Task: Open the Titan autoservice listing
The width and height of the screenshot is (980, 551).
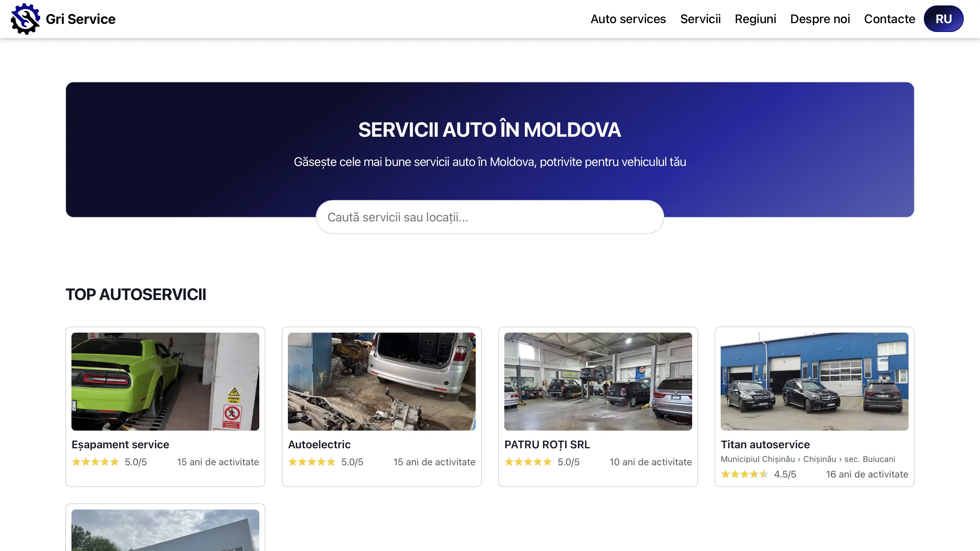Action: point(765,444)
